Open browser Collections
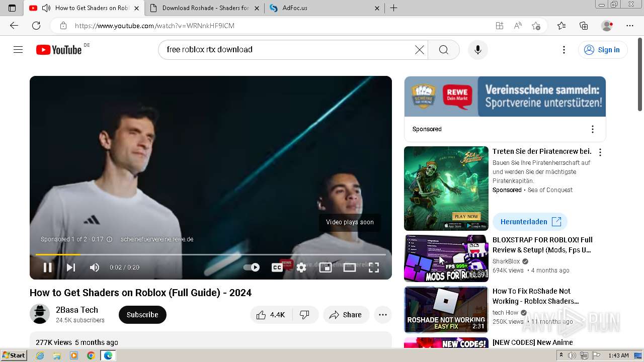Image resolution: width=644 pixels, height=362 pixels. tap(584, 26)
